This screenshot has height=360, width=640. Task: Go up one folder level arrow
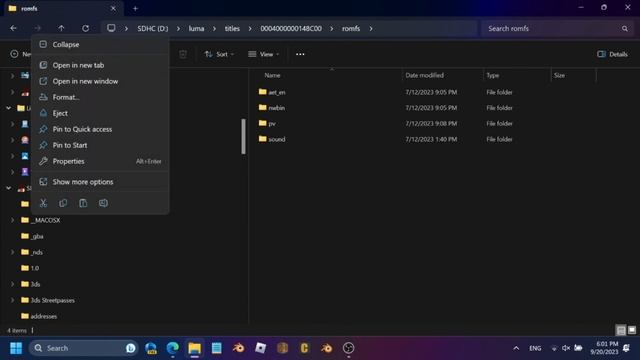pyautogui.click(x=61, y=28)
